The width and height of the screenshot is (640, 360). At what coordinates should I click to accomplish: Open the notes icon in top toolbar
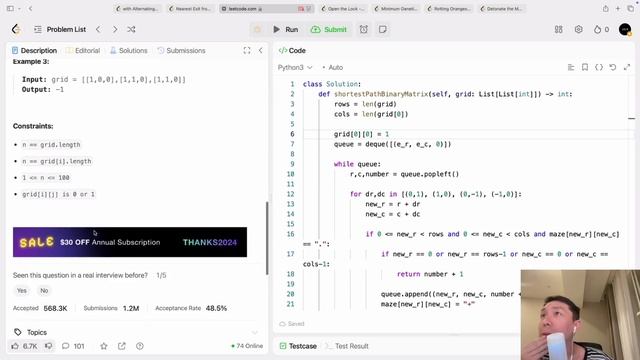[382, 29]
